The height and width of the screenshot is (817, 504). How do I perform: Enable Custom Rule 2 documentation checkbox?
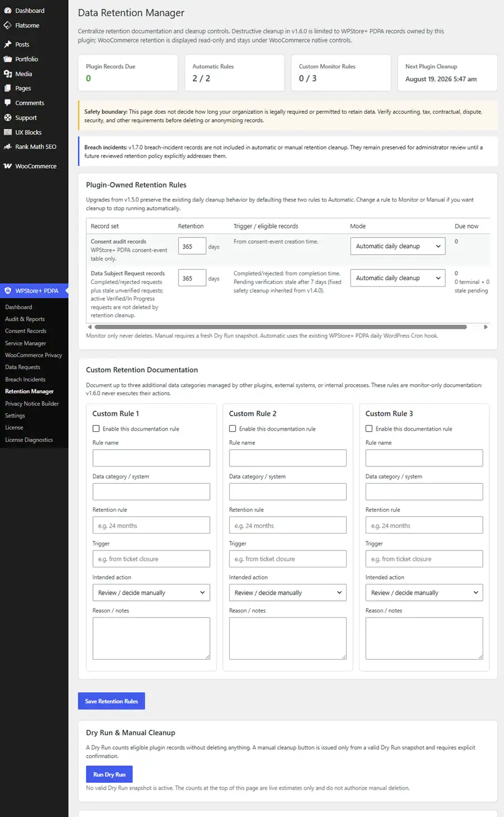pyautogui.click(x=232, y=428)
